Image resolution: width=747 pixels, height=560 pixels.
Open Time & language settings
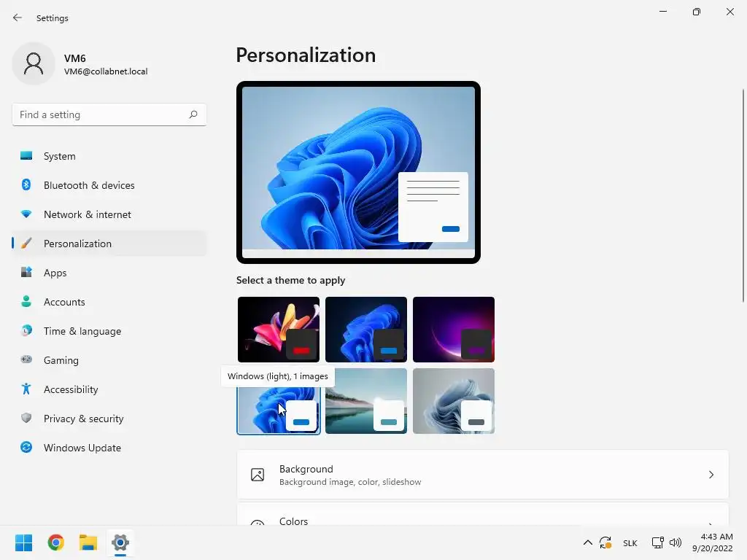(x=109, y=331)
